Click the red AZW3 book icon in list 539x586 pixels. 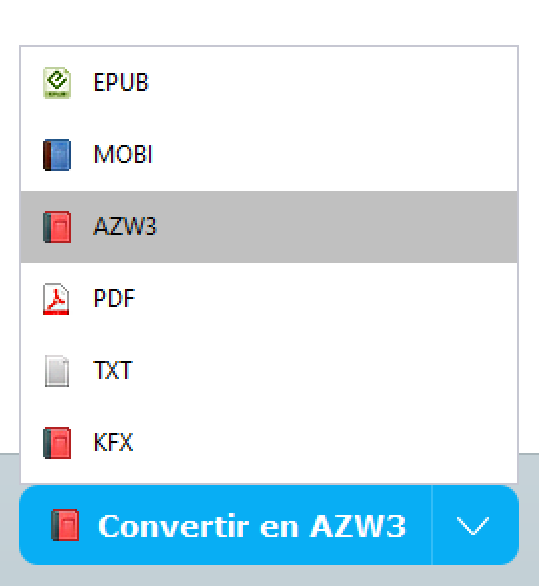coord(57,227)
